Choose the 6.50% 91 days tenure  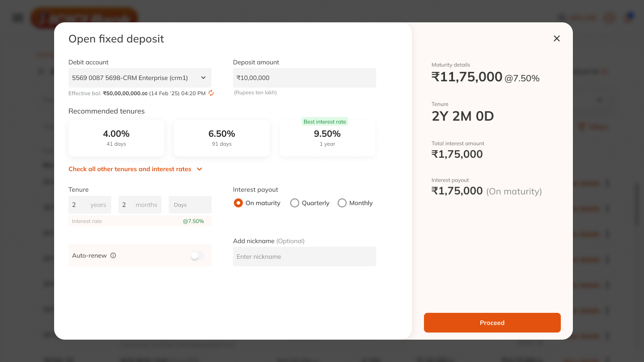click(221, 138)
